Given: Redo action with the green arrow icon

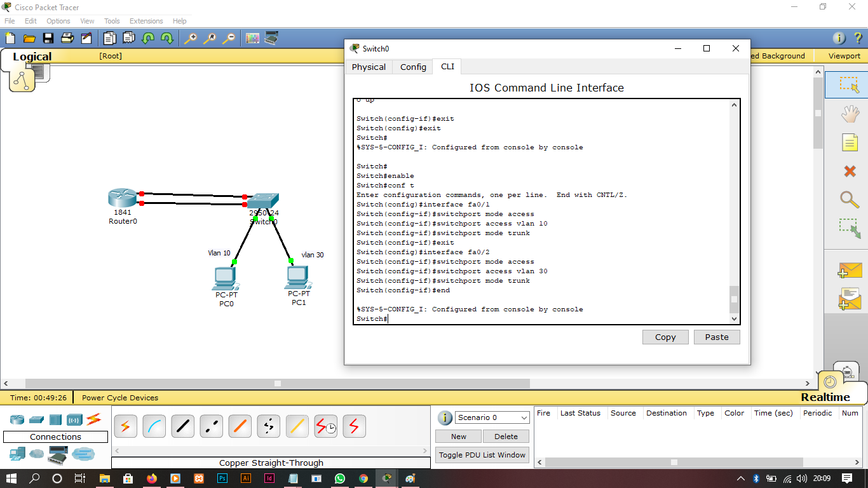Looking at the screenshot, I should pyautogui.click(x=166, y=38).
